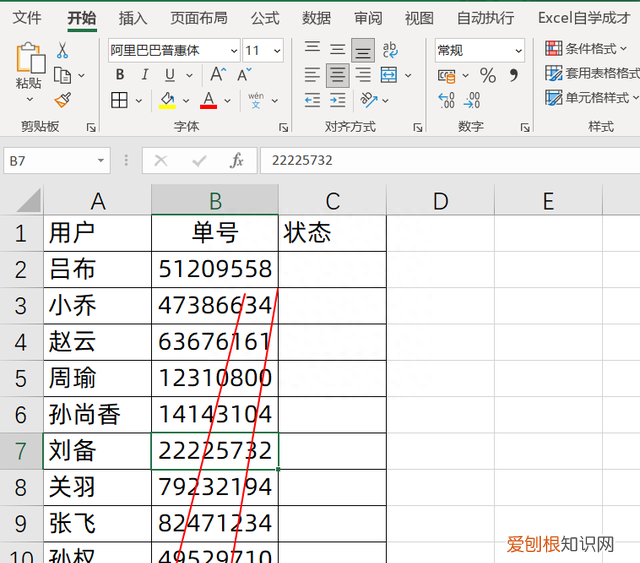Expand fill color dropdown arrow

tap(186, 100)
